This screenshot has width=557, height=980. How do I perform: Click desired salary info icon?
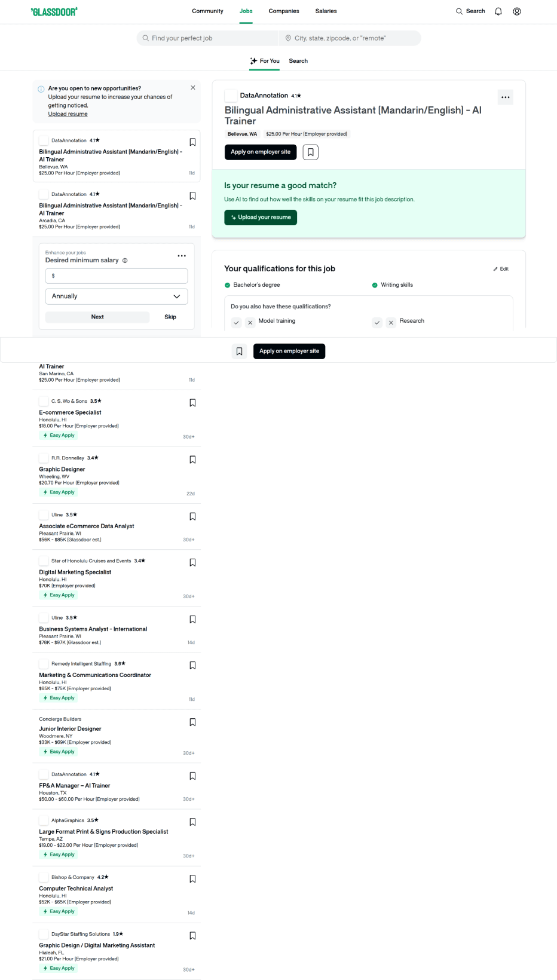click(125, 261)
